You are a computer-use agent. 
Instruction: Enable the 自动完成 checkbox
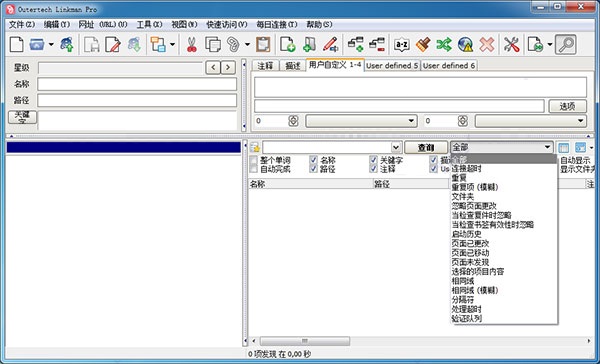coord(253,169)
